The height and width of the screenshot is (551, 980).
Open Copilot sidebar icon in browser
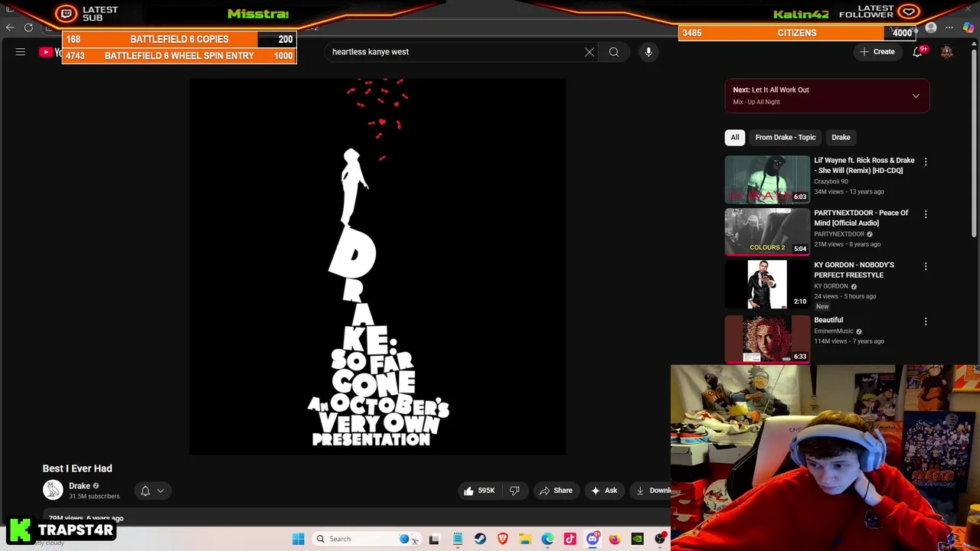point(969,28)
